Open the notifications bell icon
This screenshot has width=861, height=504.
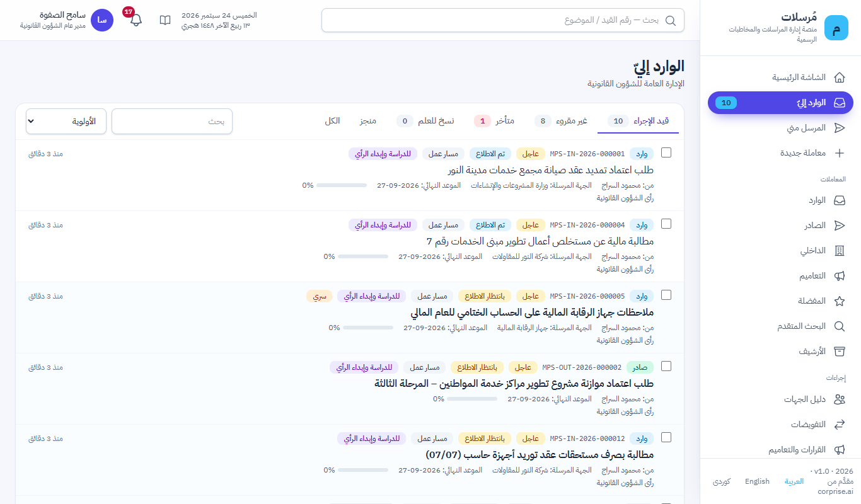click(x=136, y=20)
